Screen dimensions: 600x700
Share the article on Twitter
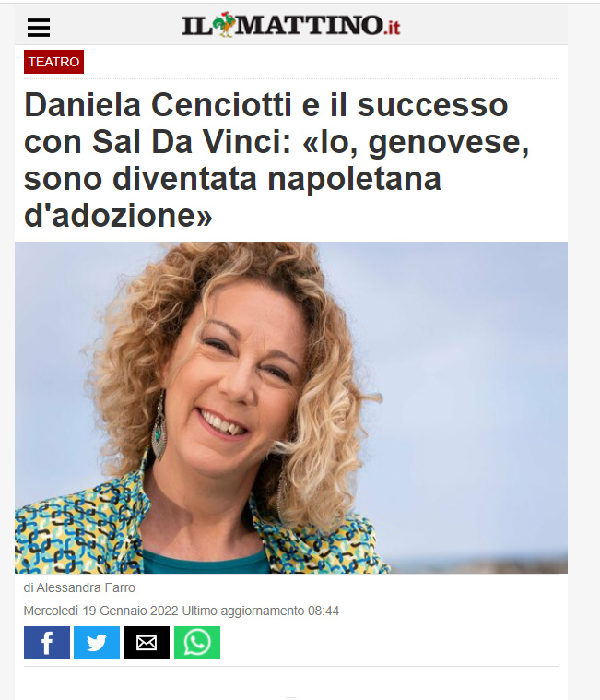click(x=97, y=643)
